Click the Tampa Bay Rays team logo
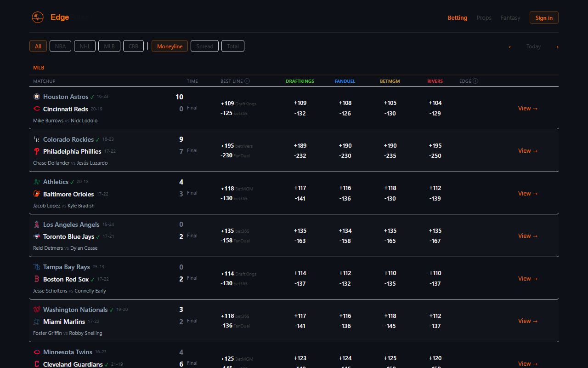 pos(37,267)
